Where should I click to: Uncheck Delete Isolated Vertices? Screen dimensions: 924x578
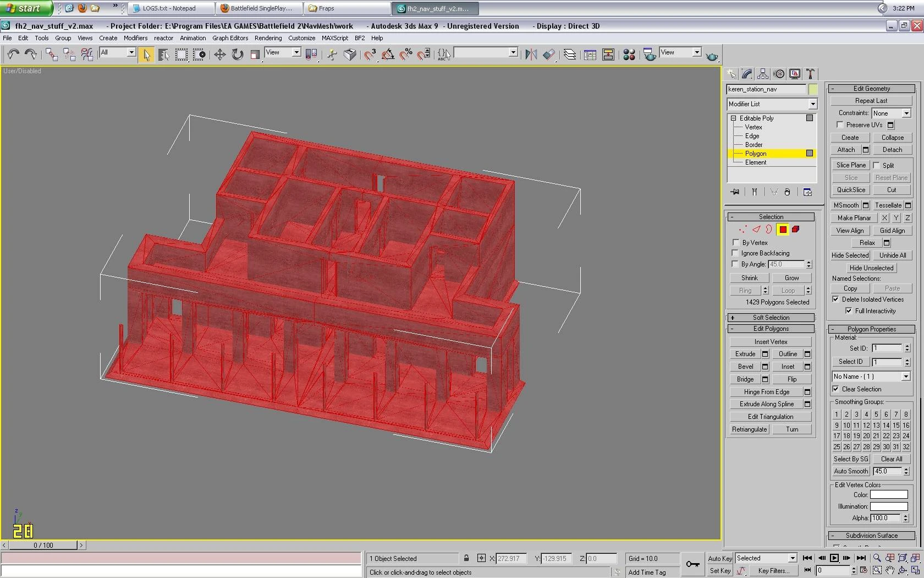[x=835, y=299]
